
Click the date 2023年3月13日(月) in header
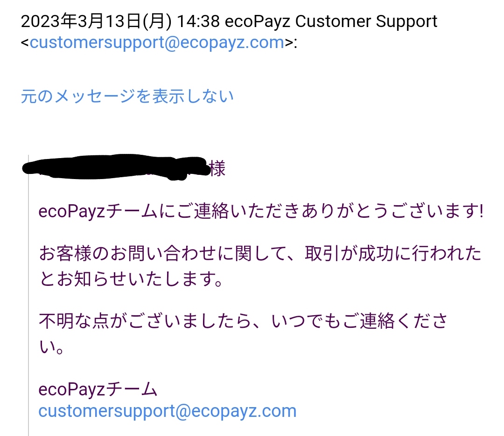[96, 21]
